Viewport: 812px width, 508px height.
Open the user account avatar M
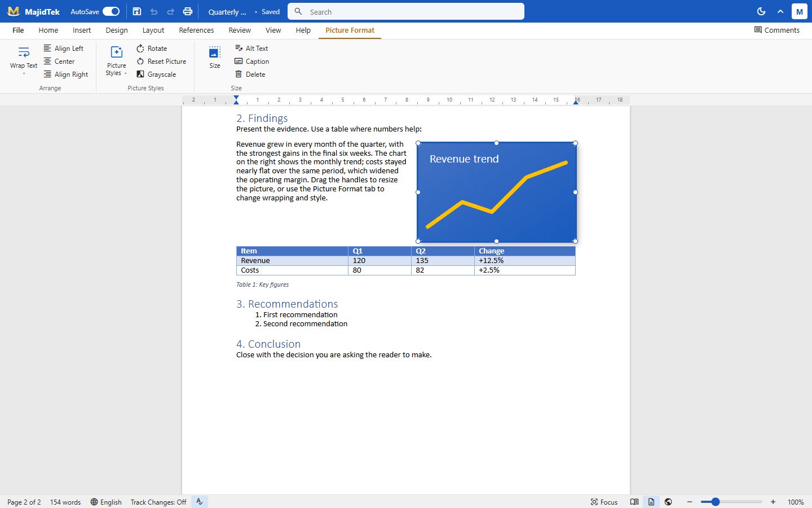point(799,11)
